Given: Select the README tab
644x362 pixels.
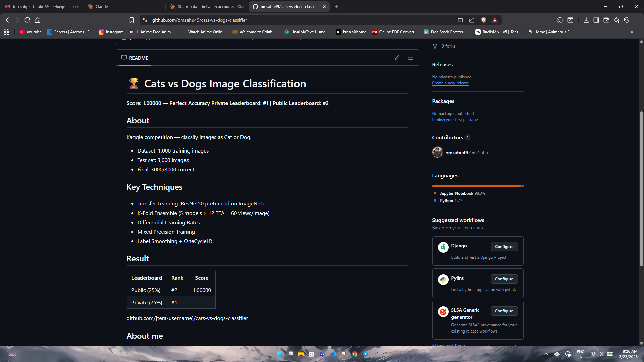Looking at the screenshot, I should (x=135, y=58).
